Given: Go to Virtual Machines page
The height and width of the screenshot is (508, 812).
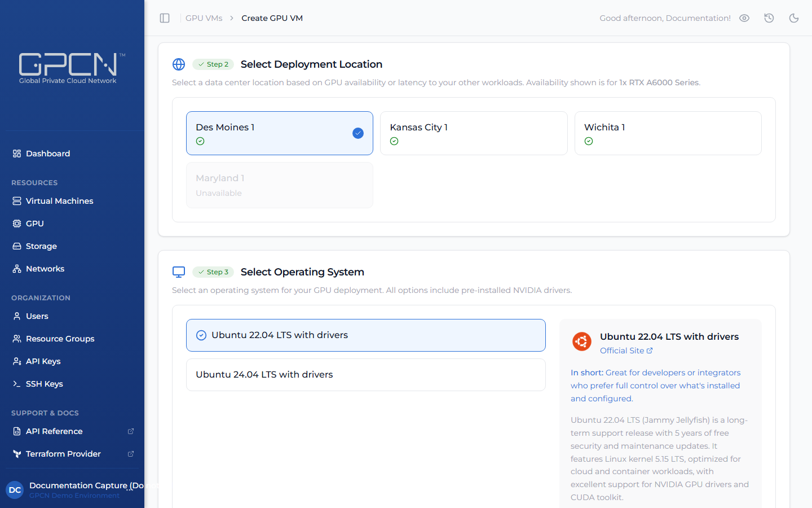Looking at the screenshot, I should tap(72, 201).
